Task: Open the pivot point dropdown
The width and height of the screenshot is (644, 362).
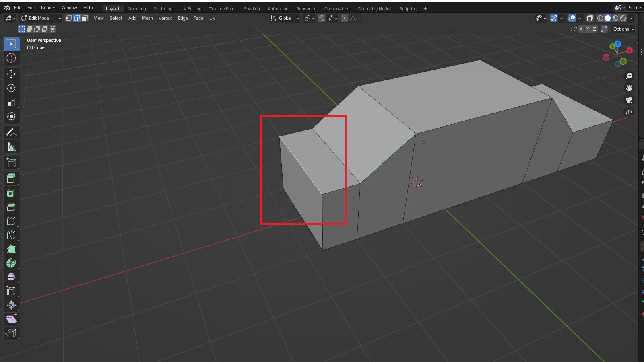Action: [310, 18]
